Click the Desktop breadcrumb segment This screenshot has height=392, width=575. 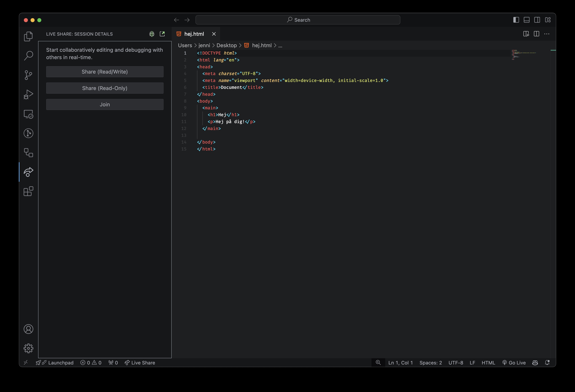tap(226, 45)
